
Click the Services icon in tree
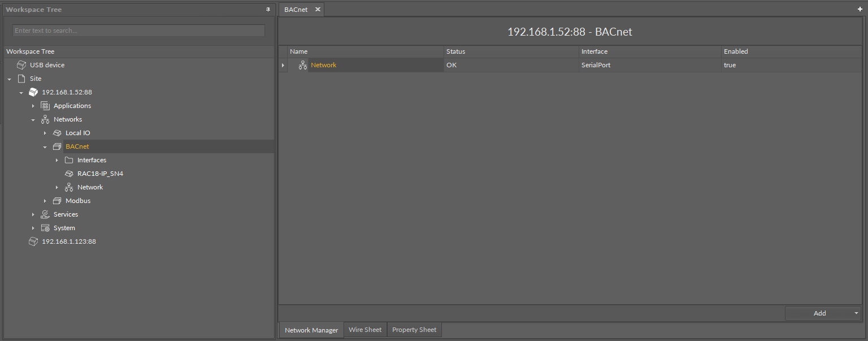tap(45, 214)
